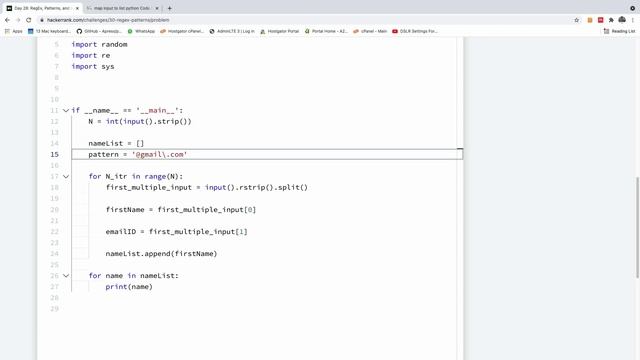The height and width of the screenshot is (360, 640).
Task: Click line number 15 in the gutter
Action: [55, 154]
